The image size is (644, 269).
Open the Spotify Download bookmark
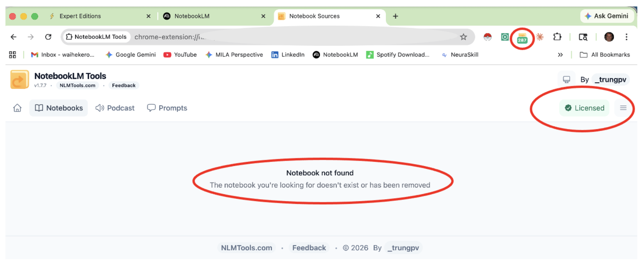[x=398, y=55]
